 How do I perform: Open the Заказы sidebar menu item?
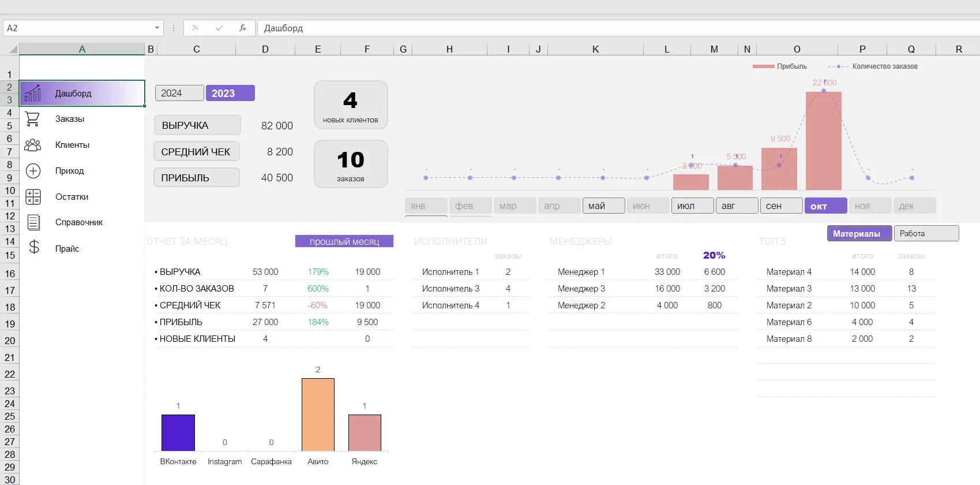click(x=70, y=119)
